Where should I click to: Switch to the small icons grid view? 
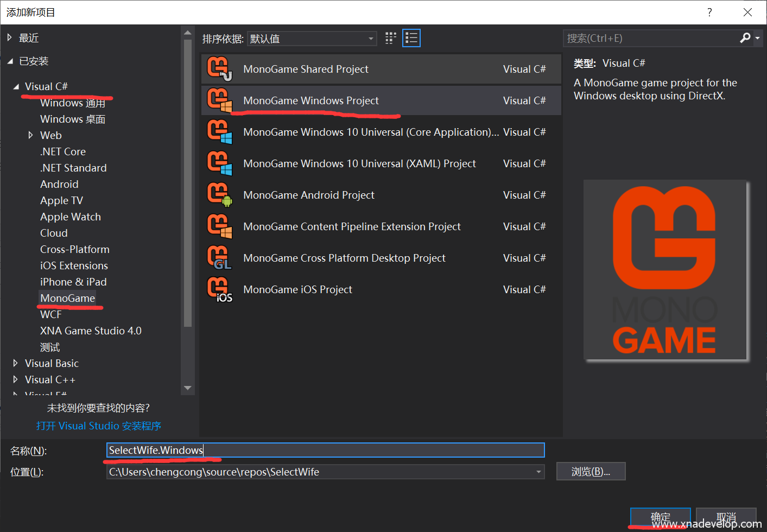391,38
